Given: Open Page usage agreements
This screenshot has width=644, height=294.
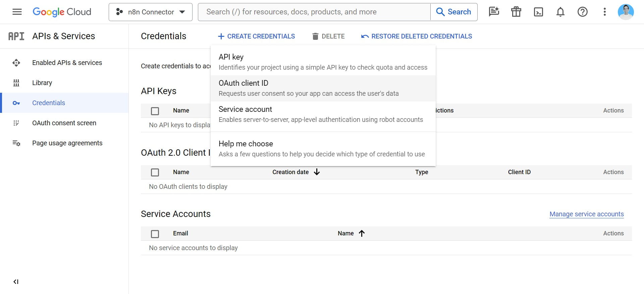Looking at the screenshot, I should pyautogui.click(x=64, y=143).
